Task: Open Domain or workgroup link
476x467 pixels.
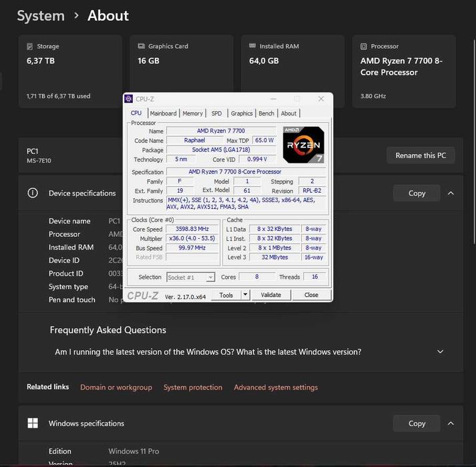Action: pyautogui.click(x=116, y=387)
